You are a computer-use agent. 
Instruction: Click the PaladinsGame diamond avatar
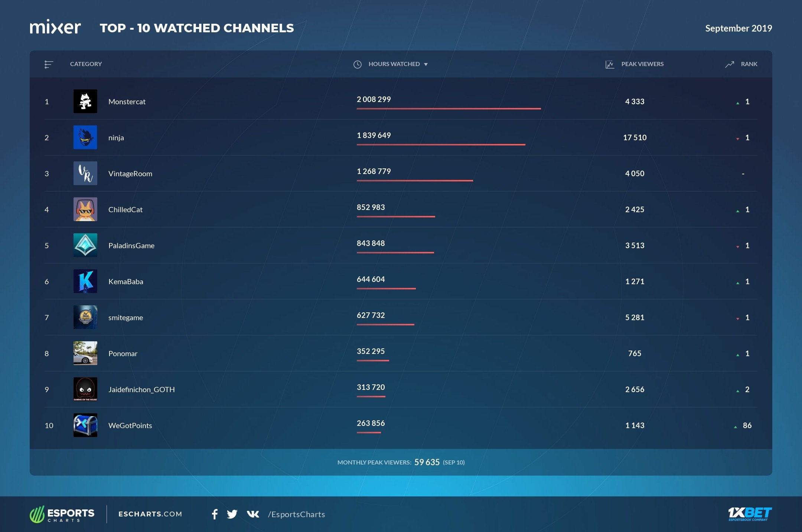point(85,245)
